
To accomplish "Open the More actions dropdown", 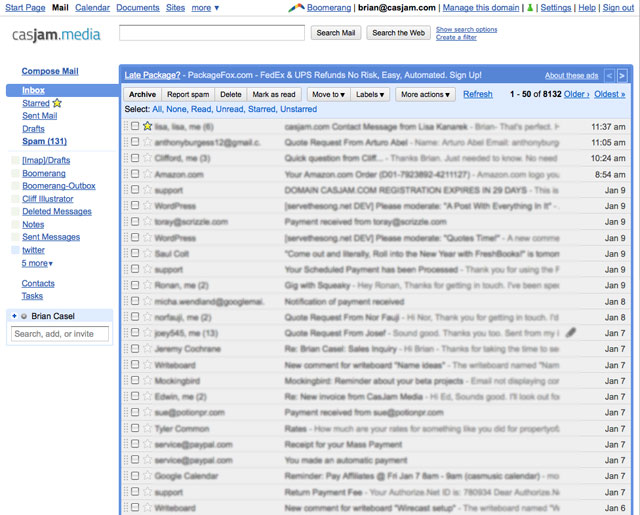I will (x=425, y=94).
